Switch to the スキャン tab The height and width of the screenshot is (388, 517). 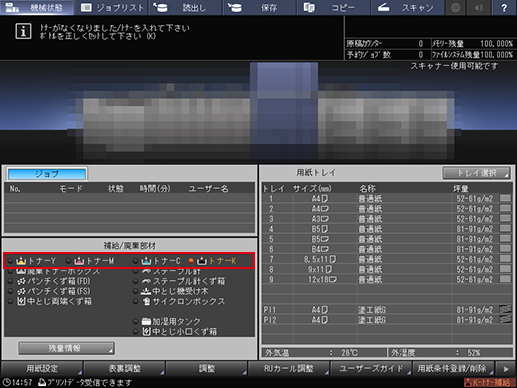point(408,7)
